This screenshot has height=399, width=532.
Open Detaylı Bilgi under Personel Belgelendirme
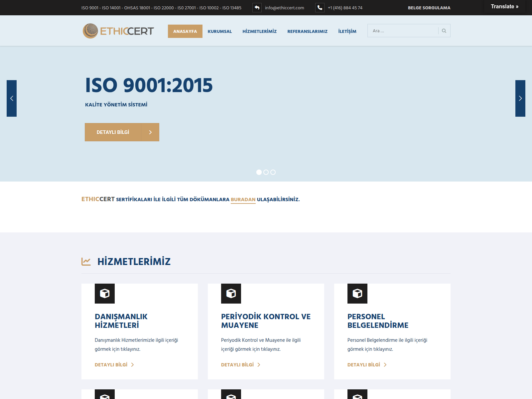(367, 365)
